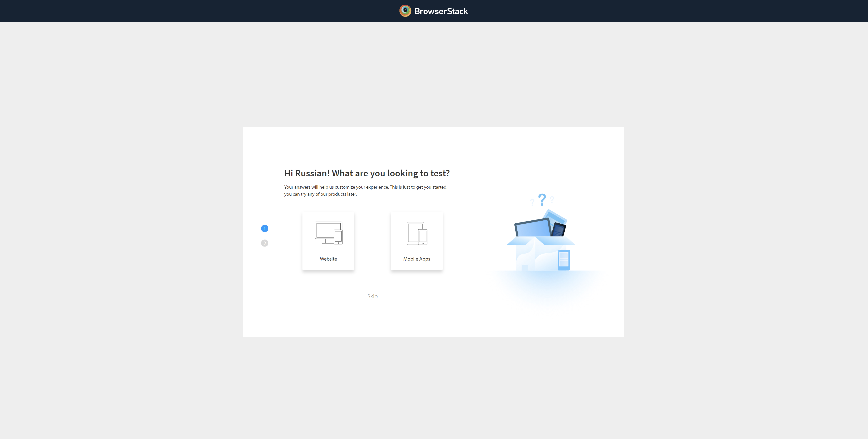Image resolution: width=868 pixels, height=439 pixels.
Task: Skip the onboarding question
Action: point(372,296)
